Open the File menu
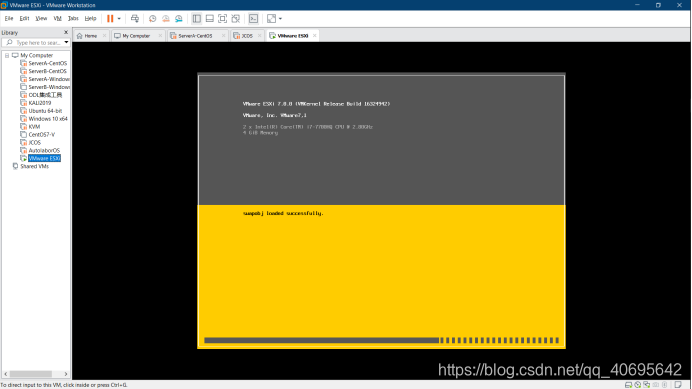Screen dimensions: 692x389 click(x=9, y=19)
